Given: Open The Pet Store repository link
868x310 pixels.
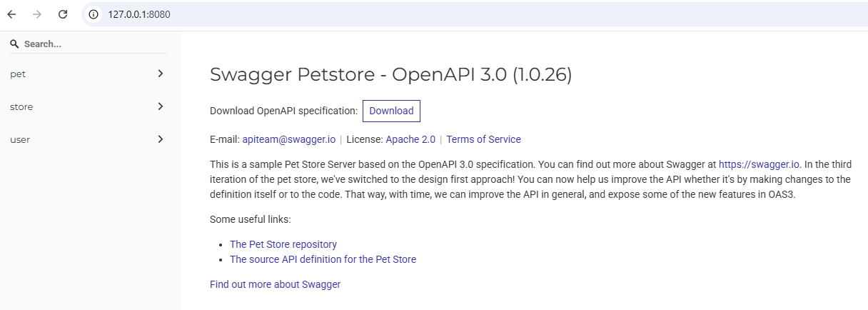Looking at the screenshot, I should (283, 244).
